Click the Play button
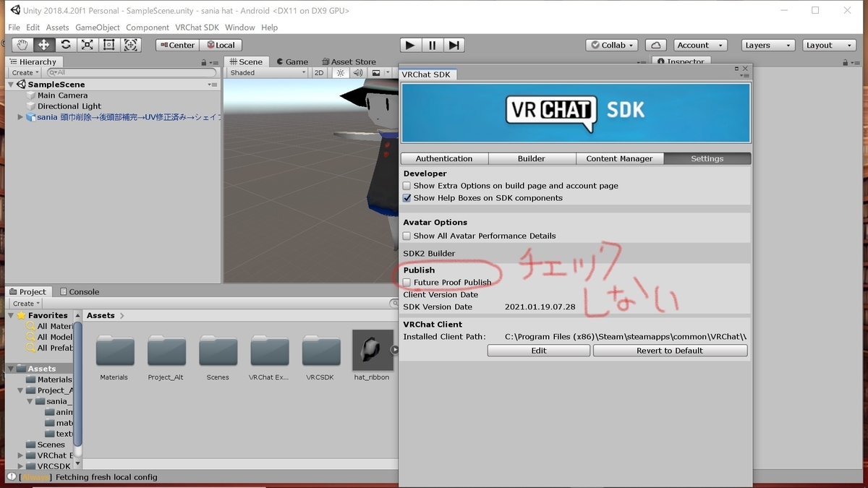Screen dimensions: 868x488 coord(410,45)
